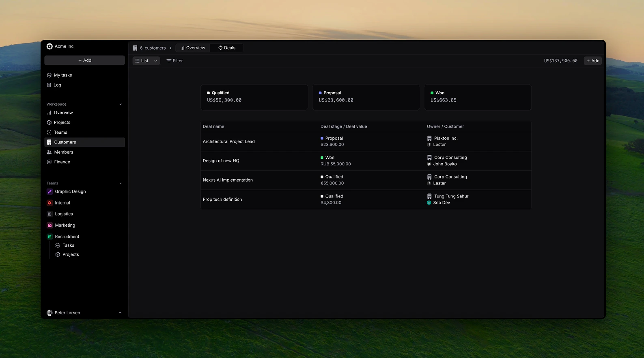Screen dimensions: 644x358
Task: Switch to the Overview tab
Action: click(x=193, y=48)
